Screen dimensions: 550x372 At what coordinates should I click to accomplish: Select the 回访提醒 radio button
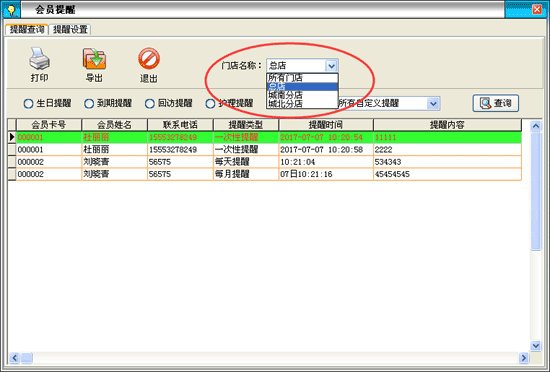pos(149,103)
